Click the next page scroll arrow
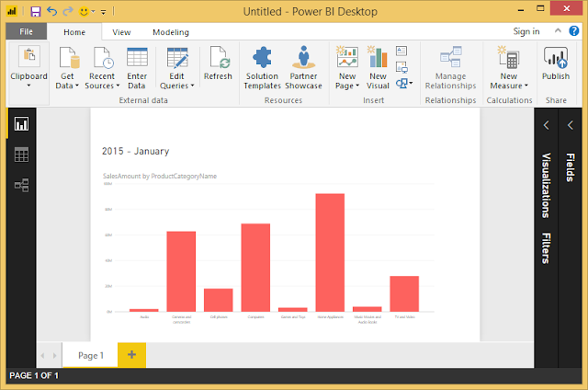Image resolution: width=588 pixels, height=390 pixels. tap(55, 355)
